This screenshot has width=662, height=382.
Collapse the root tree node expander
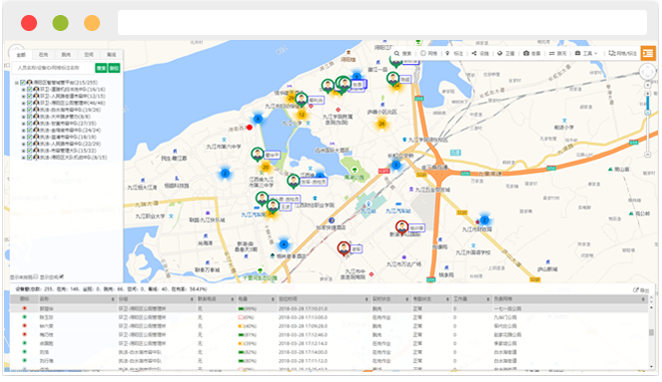(17, 83)
